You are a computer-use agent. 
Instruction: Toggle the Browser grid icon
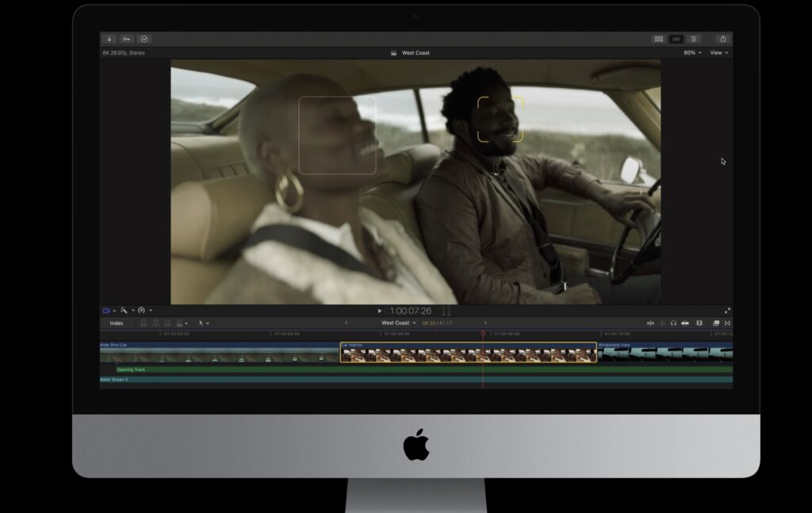coord(659,39)
